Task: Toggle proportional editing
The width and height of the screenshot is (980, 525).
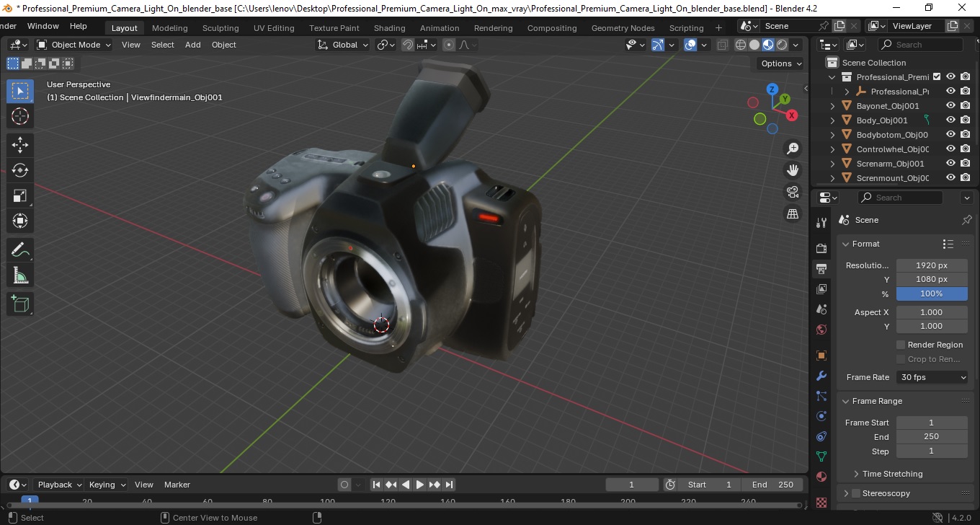Action: [x=449, y=45]
